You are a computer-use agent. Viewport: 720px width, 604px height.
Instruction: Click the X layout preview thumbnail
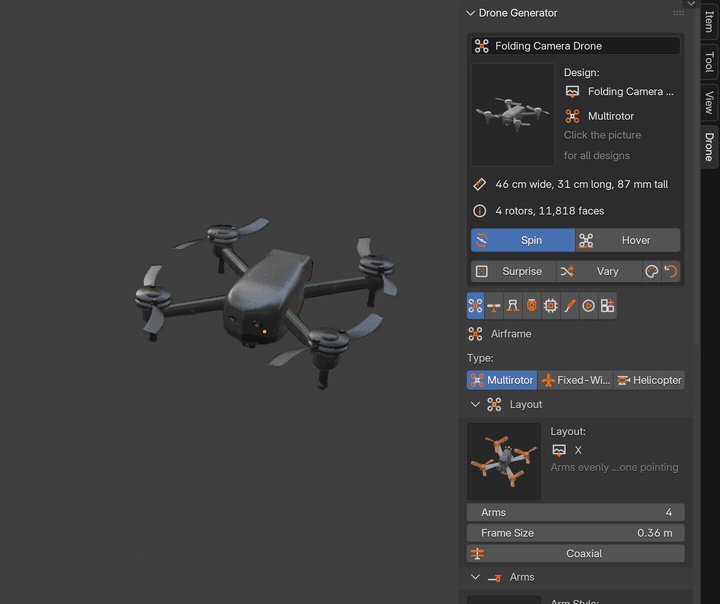coord(504,461)
